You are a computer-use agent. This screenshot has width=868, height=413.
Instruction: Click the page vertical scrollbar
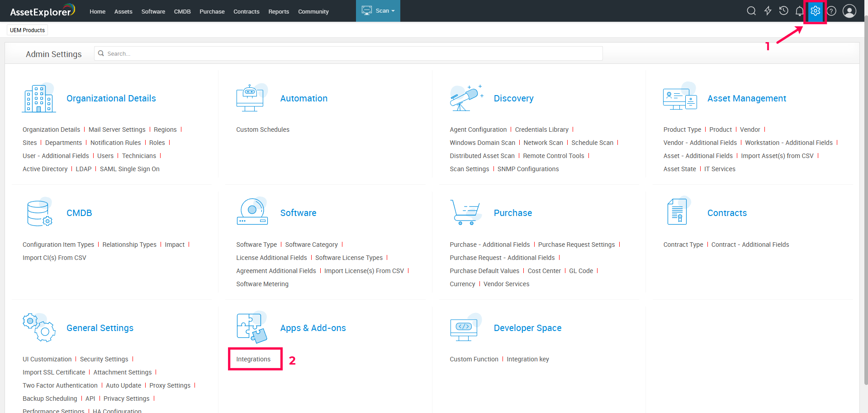click(x=866, y=199)
